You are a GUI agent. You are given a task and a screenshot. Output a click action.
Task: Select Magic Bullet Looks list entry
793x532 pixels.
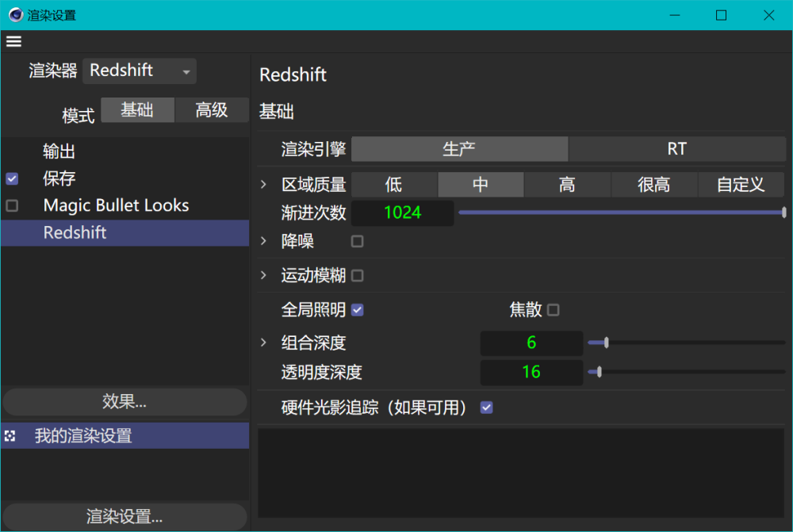[125, 205]
